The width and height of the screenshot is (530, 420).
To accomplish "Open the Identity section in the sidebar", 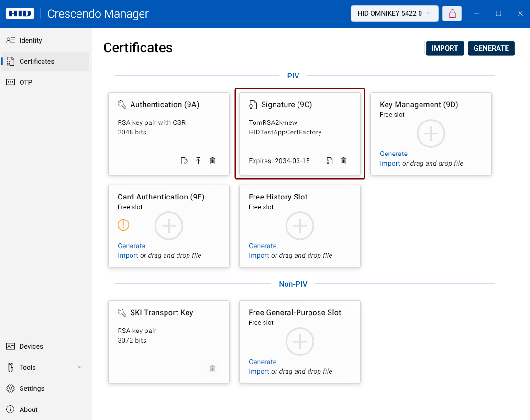I will [45, 40].
